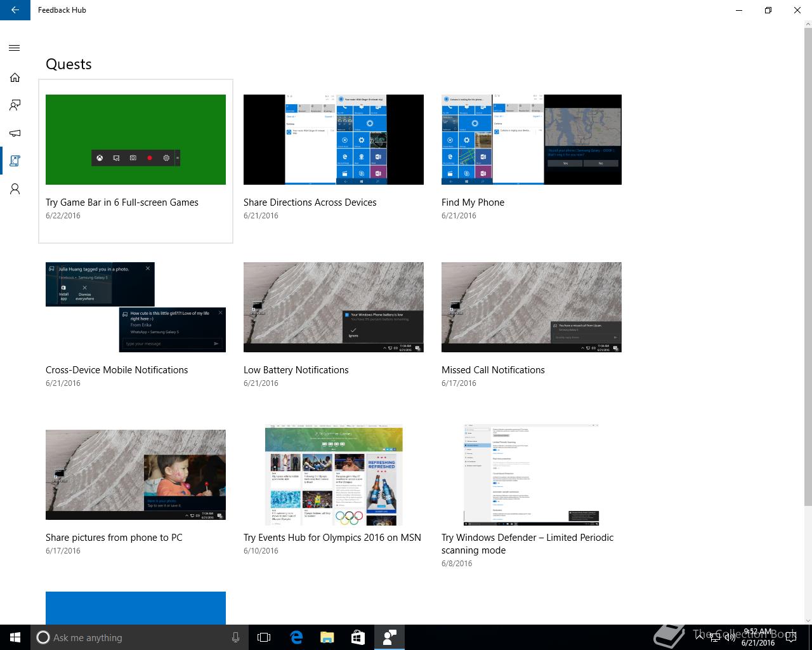Click Cross-Device Mobile Notifications title
Screen dimensions: 812x650
117,370
